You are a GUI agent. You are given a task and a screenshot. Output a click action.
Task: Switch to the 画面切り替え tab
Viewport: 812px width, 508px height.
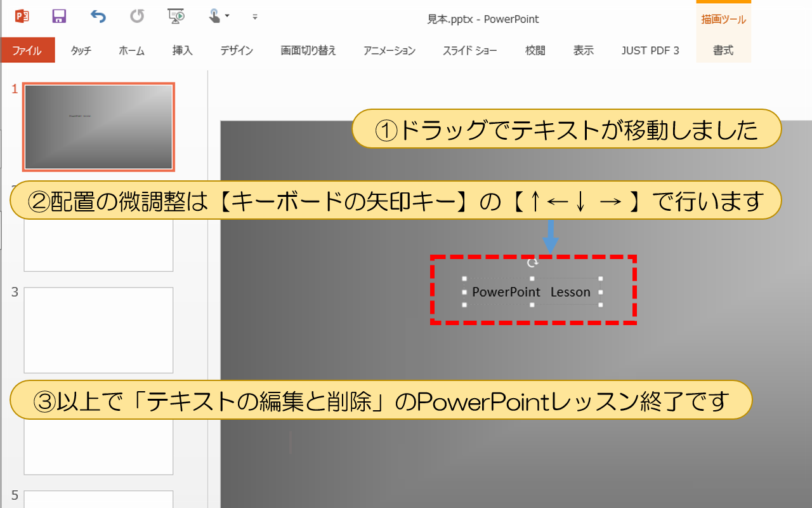coord(308,51)
